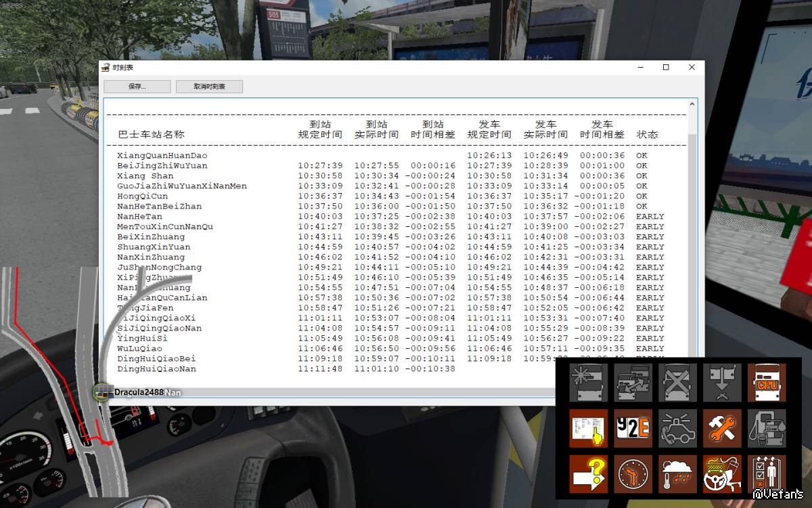Click the 保存... save button
This screenshot has height=508, width=812.
pyautogui.click(x=137, y=87)
